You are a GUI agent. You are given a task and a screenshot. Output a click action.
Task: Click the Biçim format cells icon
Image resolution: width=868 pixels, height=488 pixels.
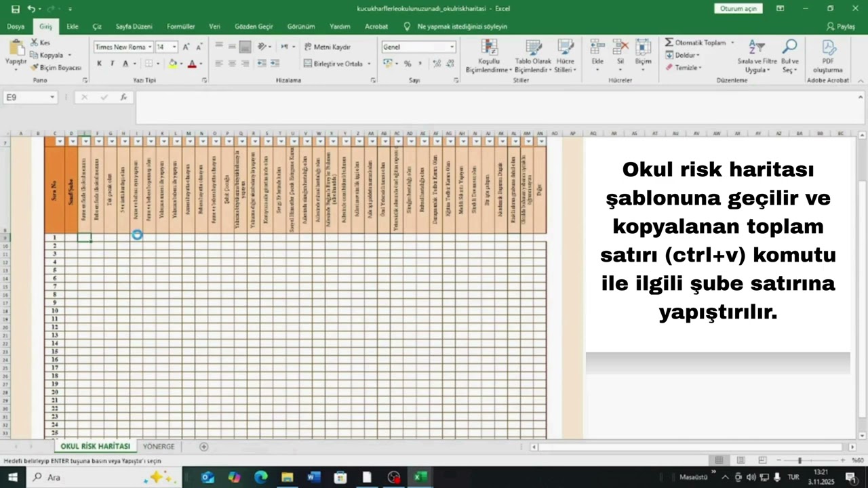coord(643,47)
